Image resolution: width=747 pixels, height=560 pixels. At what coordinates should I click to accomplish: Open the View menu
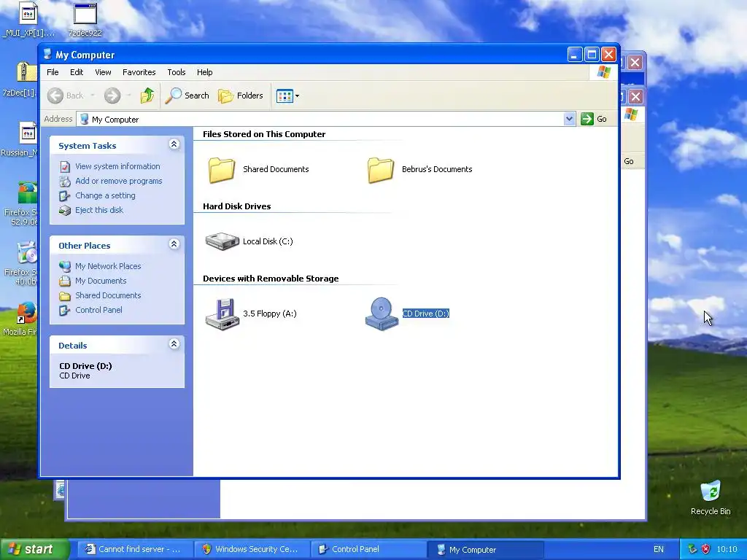(103, 72)
